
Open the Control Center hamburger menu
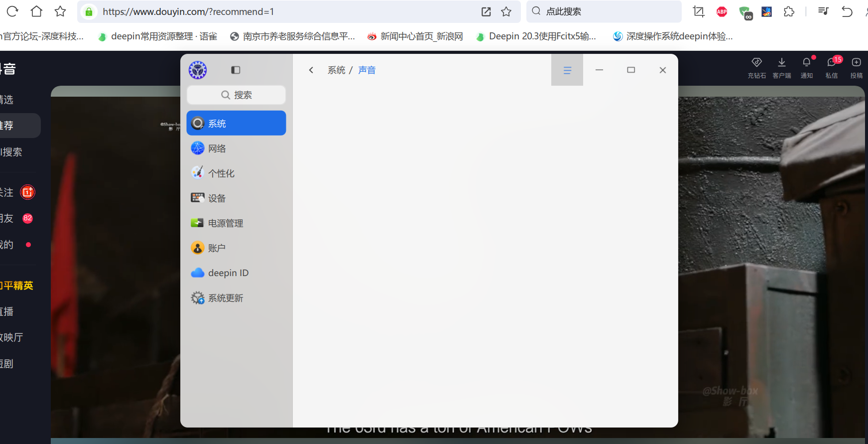[567, 70]
